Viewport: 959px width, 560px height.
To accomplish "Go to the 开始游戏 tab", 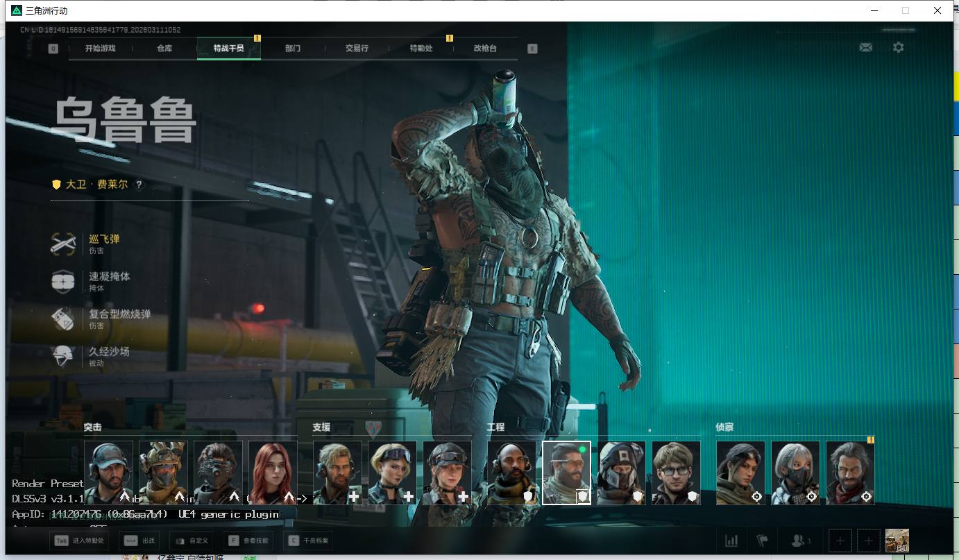I will tap(101, 49).
